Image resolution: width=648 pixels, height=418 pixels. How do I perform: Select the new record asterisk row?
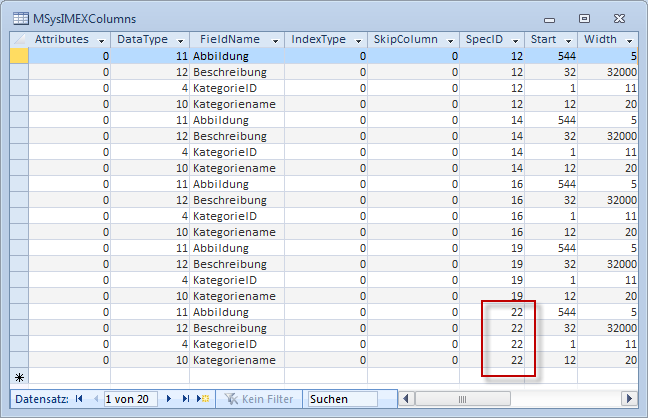tap(19, 376)
